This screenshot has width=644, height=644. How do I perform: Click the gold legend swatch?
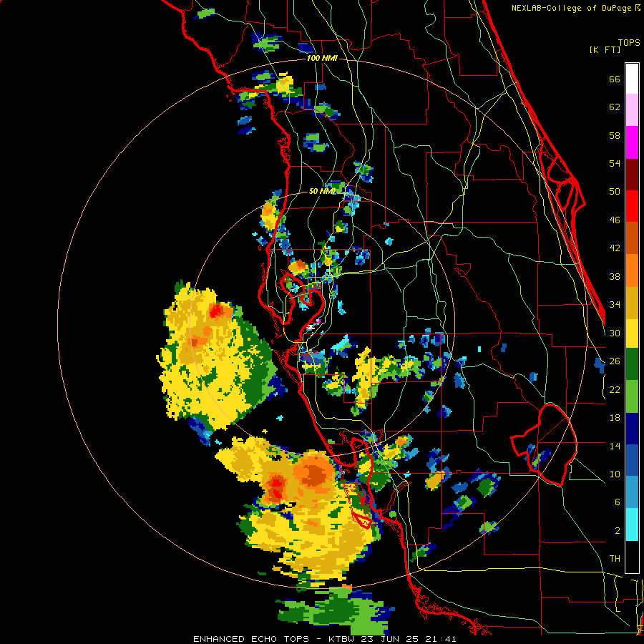click(632, 302)
